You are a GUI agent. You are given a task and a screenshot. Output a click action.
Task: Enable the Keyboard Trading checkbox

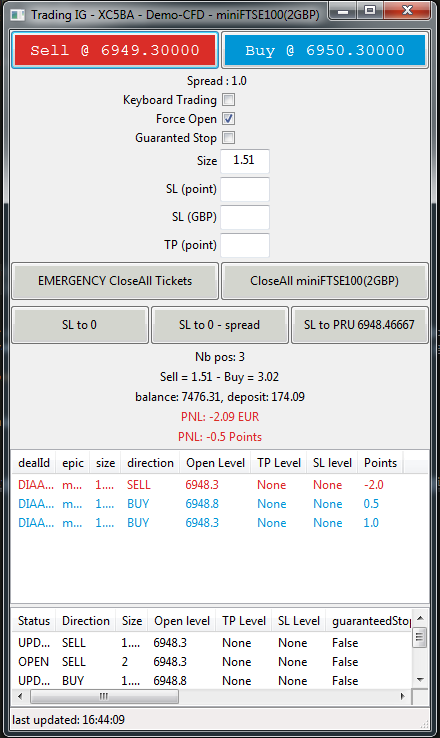click(229, 100)
